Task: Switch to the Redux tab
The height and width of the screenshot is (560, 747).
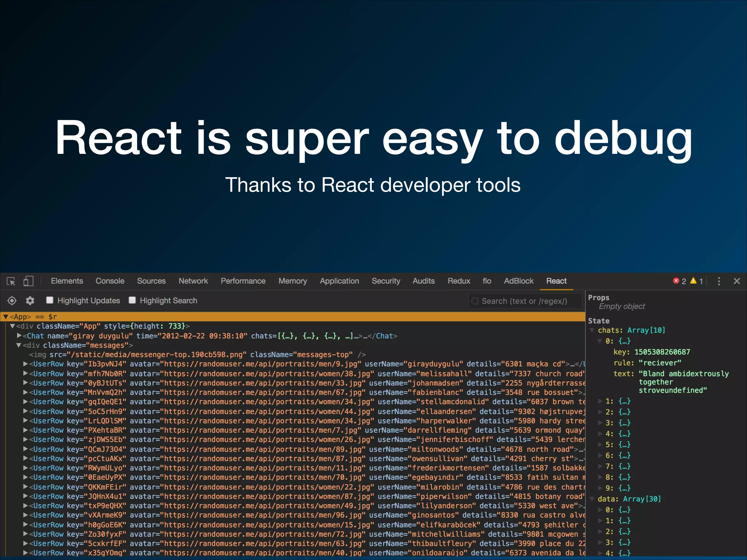Action: [x=458, y=281]
